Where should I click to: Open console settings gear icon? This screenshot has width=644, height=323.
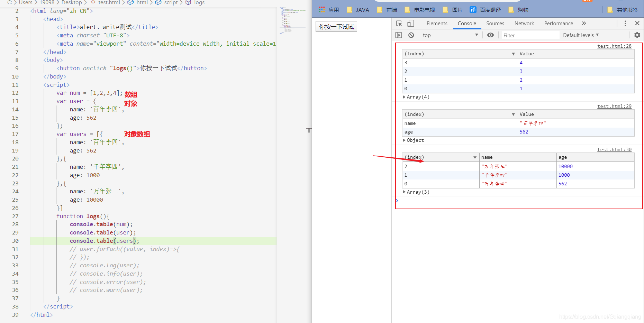(x=637, y=35)
